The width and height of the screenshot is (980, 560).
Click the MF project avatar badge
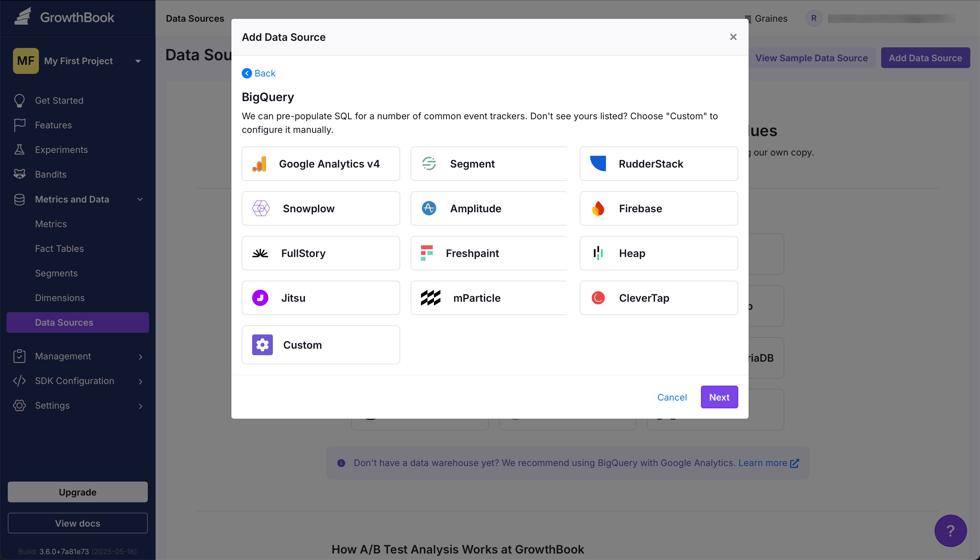pyautogui.click(x=26, y=61)
